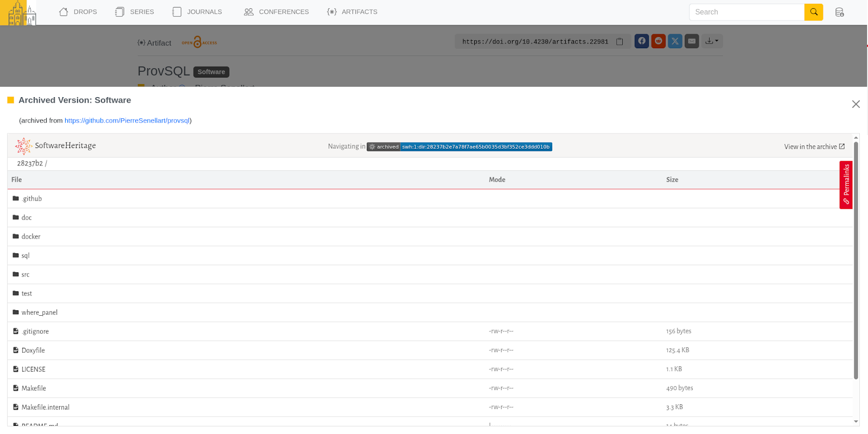868x434 pixels.
Task: Focus the Search input field
Action: 746,12
